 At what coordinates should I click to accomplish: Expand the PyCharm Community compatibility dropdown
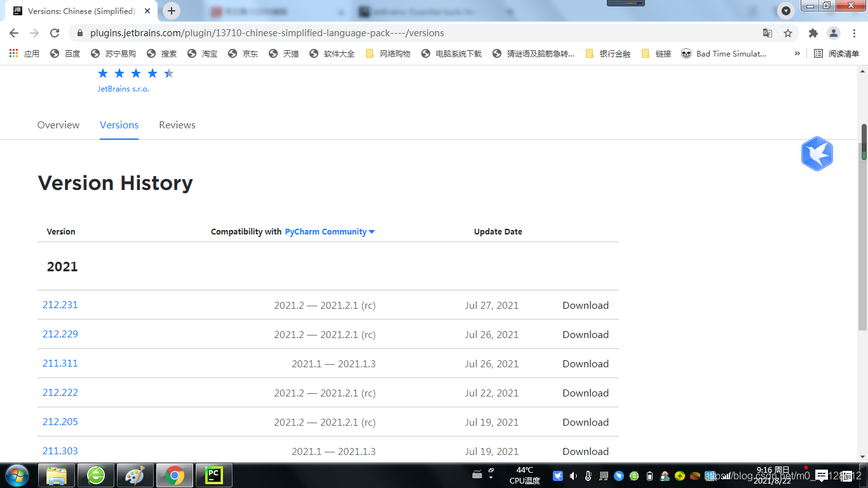[x=329, y=232]
